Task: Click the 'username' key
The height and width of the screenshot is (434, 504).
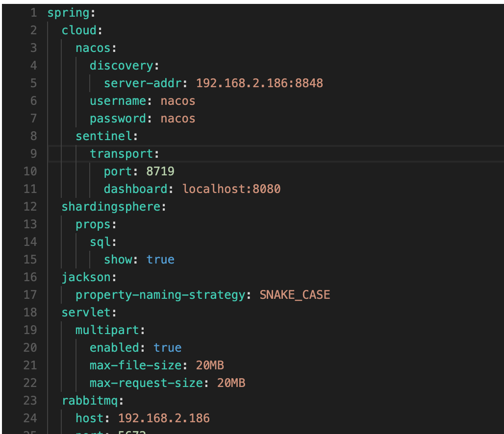Action: 118,101
